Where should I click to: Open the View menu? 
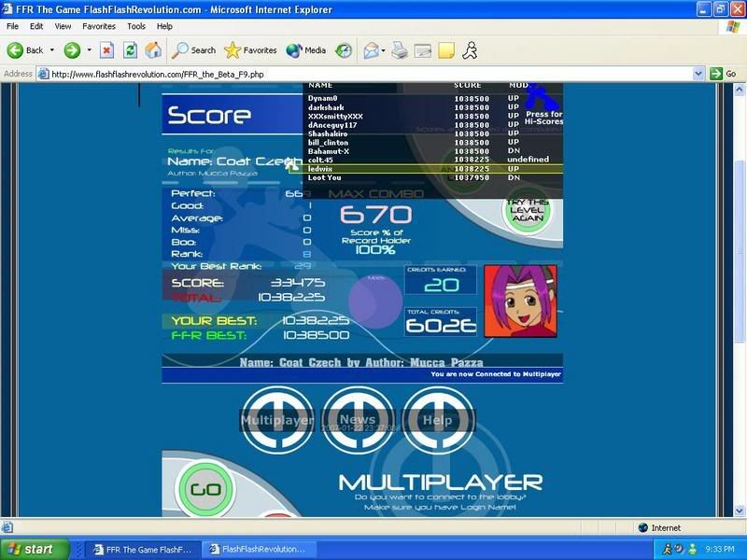tap(63, 26)
